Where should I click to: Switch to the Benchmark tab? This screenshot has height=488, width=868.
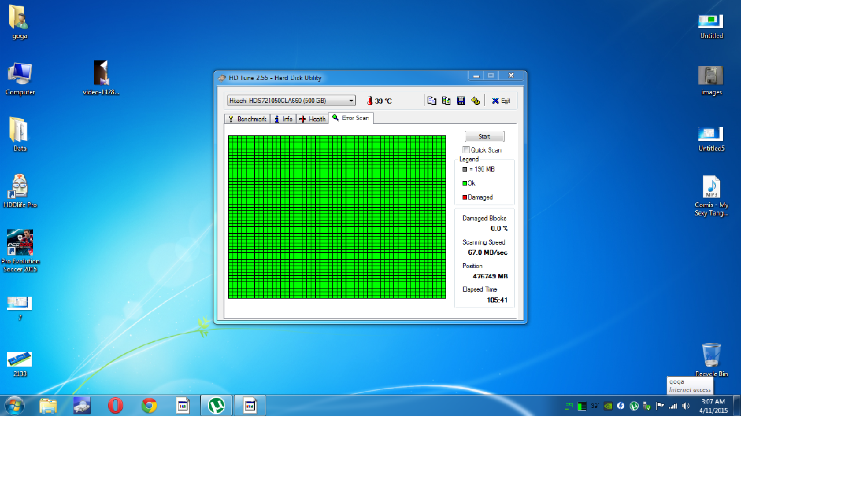coord(247,119)
